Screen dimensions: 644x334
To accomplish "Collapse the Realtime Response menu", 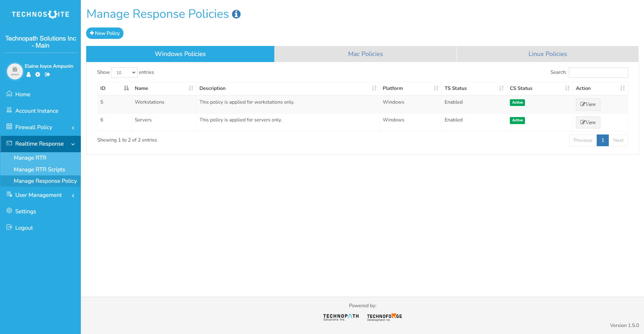I will [40, 144].
